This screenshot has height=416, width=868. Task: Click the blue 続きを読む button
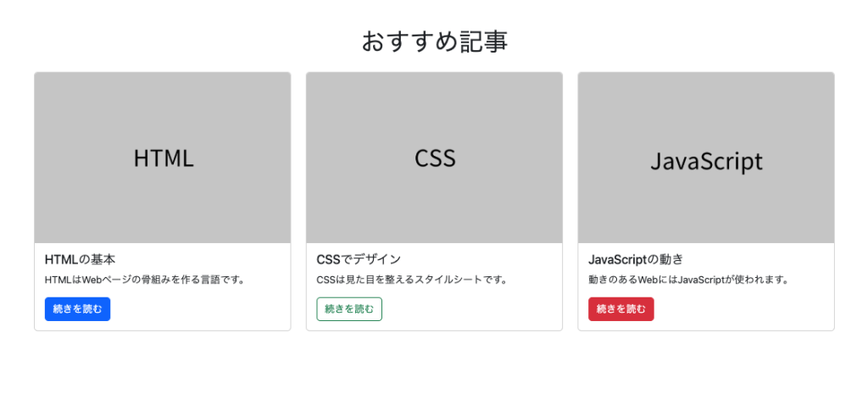coord(77,309)
